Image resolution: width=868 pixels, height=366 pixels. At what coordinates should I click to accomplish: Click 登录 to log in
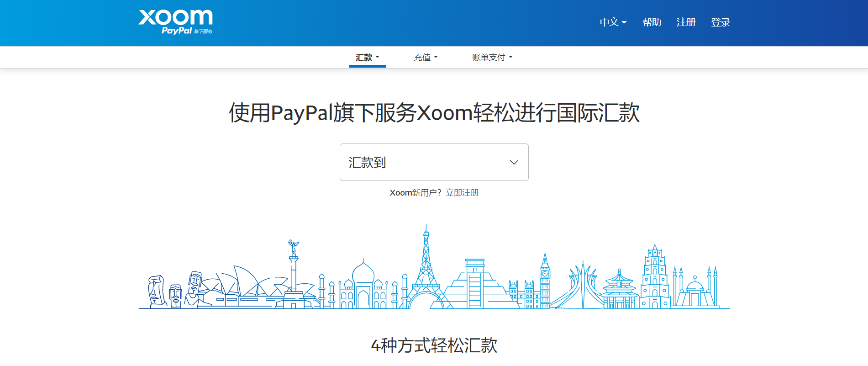721,22
